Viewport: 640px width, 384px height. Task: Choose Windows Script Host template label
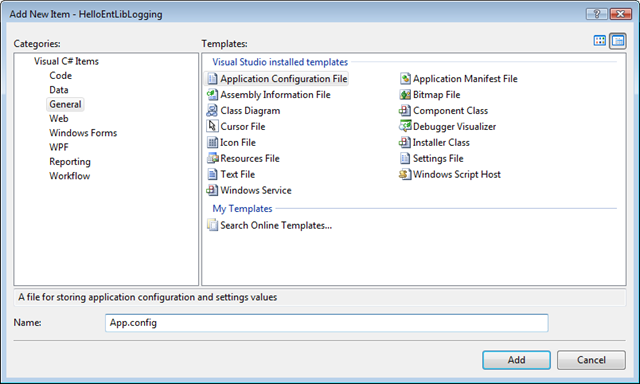pyautogui.click(x=456, y=174)
